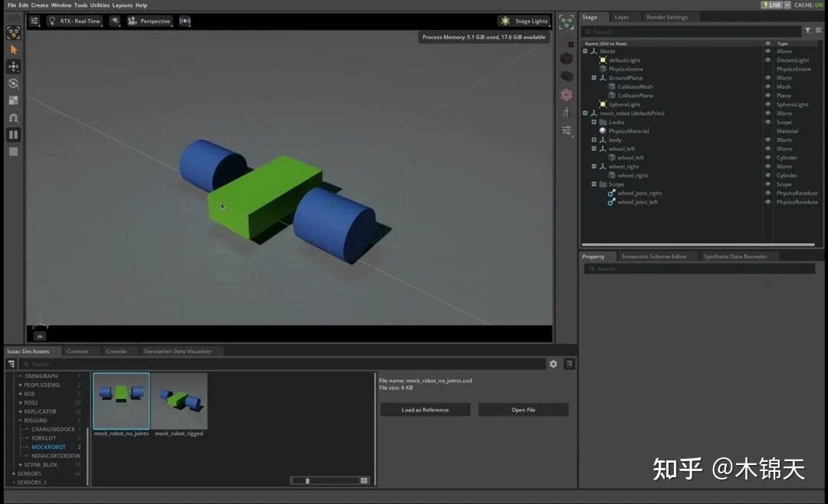Click the Pause simulation icon
This screenshot has width=828, height=504.
(x=13, y=134)
